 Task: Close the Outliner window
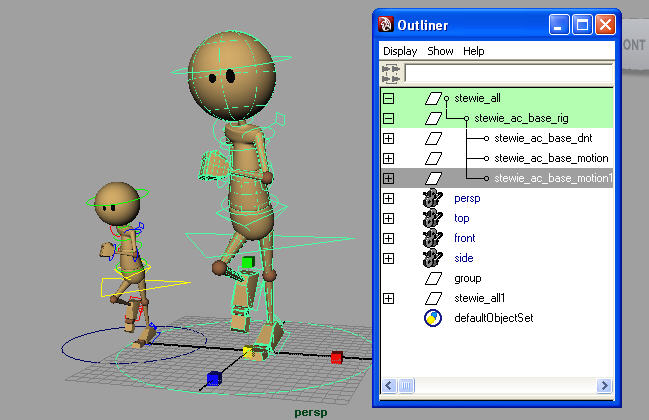pos(605,25)
